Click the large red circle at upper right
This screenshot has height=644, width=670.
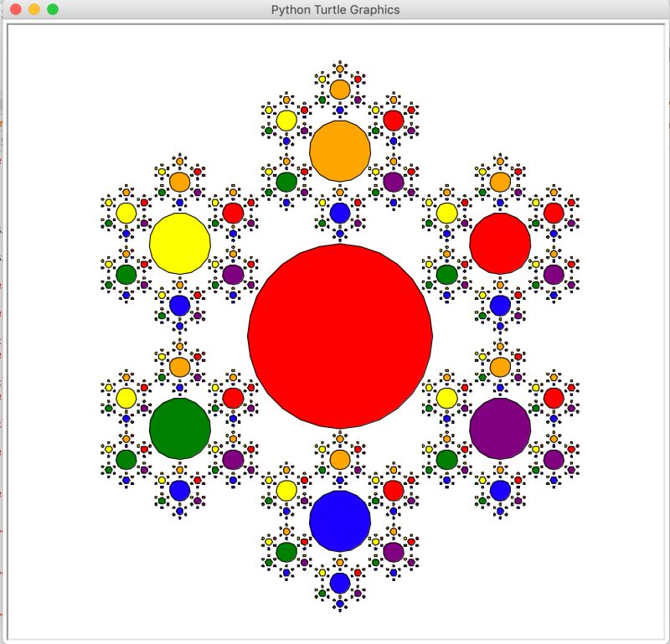coord(501,245)
